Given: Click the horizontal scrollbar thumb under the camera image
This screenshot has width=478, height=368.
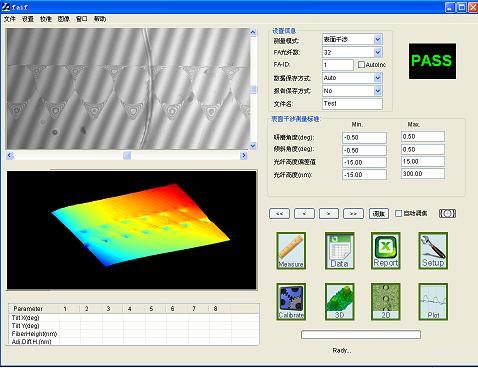Looking at the screenshot, I should coord(127,155).
